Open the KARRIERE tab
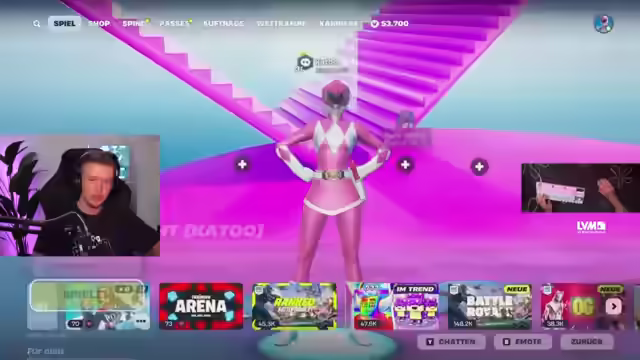The height and width of the screenshot is (360, 640). [x=340, y=24]
